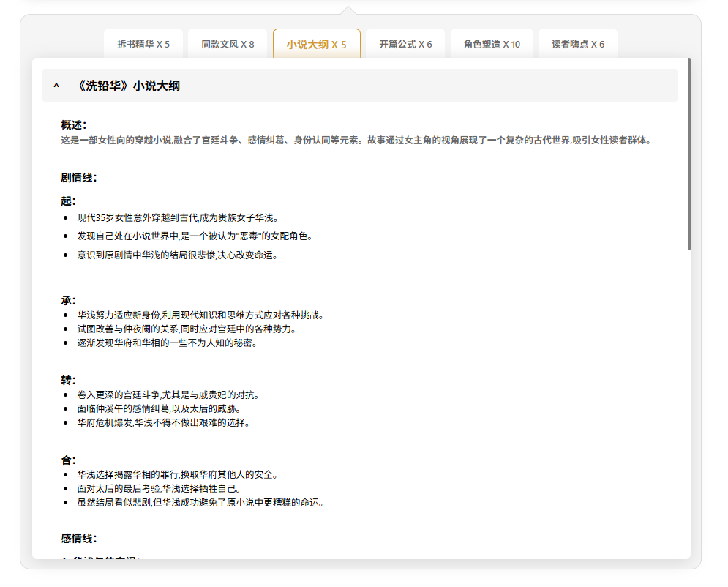Click bullet 发现自己处在小说世界中
Viewport: 728px width, 587px height.
tap(195, 236)
